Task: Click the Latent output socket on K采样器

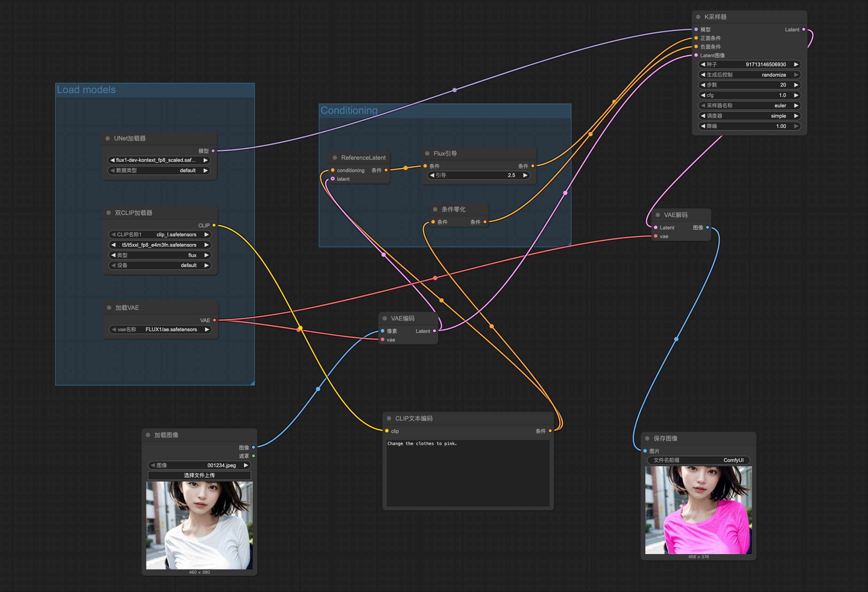Action: 803,29
